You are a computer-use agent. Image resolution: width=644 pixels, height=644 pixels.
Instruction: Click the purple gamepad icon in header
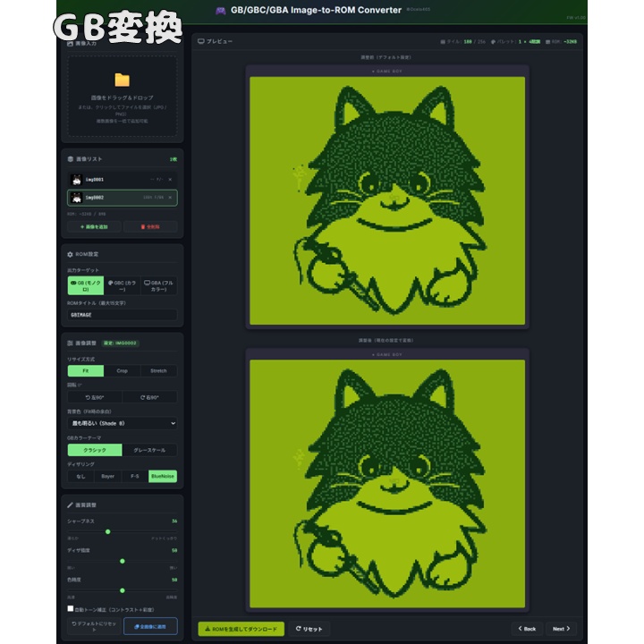tap(221, 11)
